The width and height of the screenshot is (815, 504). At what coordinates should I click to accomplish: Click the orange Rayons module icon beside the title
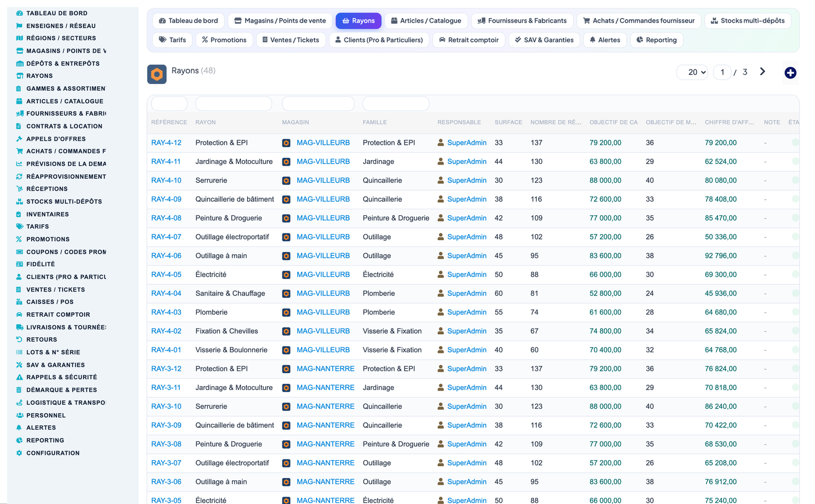(157, 74)
